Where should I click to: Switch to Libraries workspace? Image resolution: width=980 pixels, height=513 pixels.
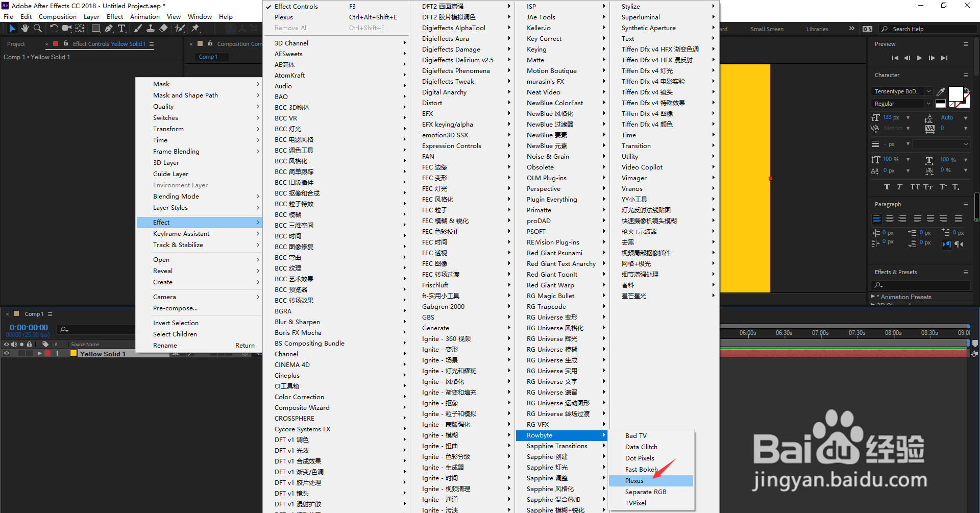817,29
